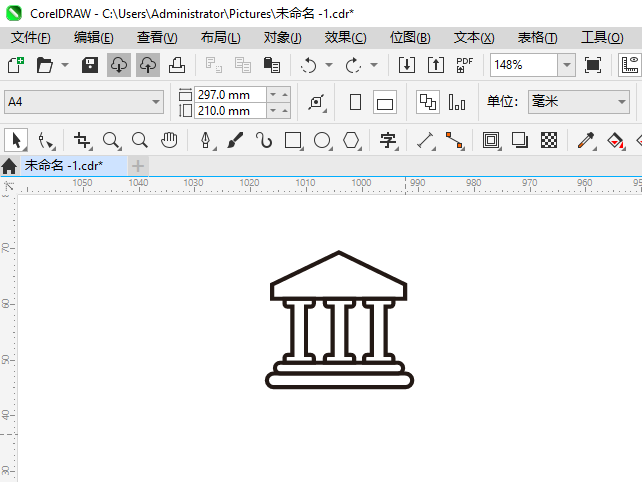Click the Export icon
Viewport: 642px width, 482px height.
pyautogui.click(x=436, y=65)
